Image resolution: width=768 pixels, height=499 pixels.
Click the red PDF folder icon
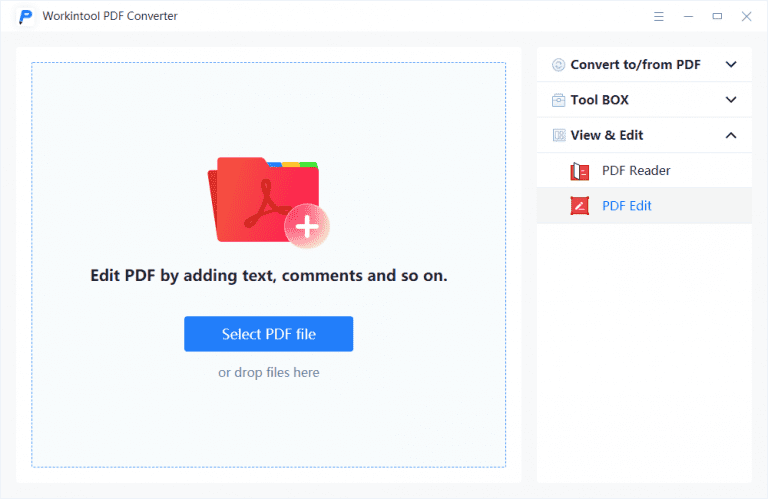(x=264, y=200)
